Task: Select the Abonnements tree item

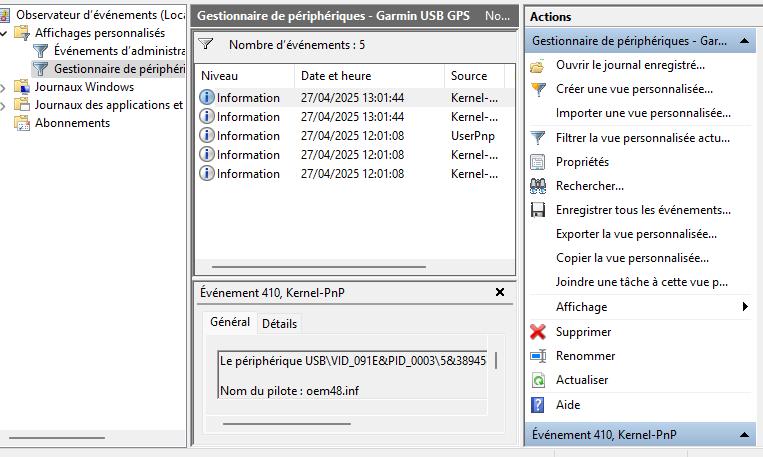Action: [x=72, y=123]
